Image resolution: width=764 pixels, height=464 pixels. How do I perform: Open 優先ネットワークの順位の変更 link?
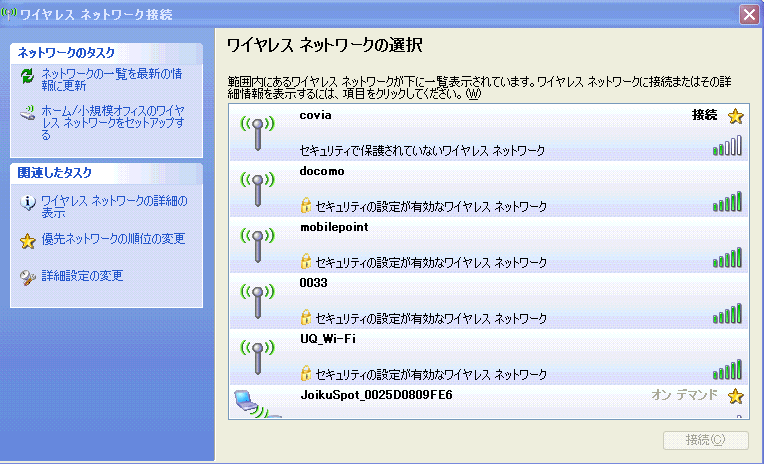click(113, 239)
